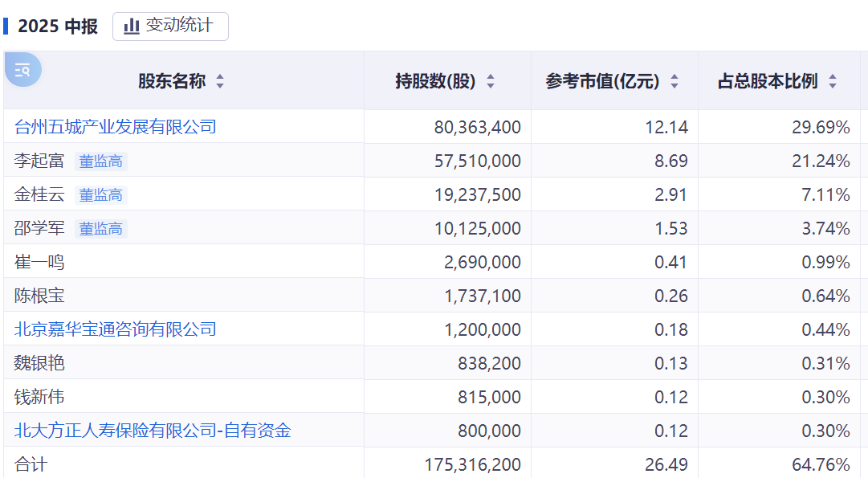The image size is (868, 478).
Task: Click the 合计 total row label
Action: 31,464
